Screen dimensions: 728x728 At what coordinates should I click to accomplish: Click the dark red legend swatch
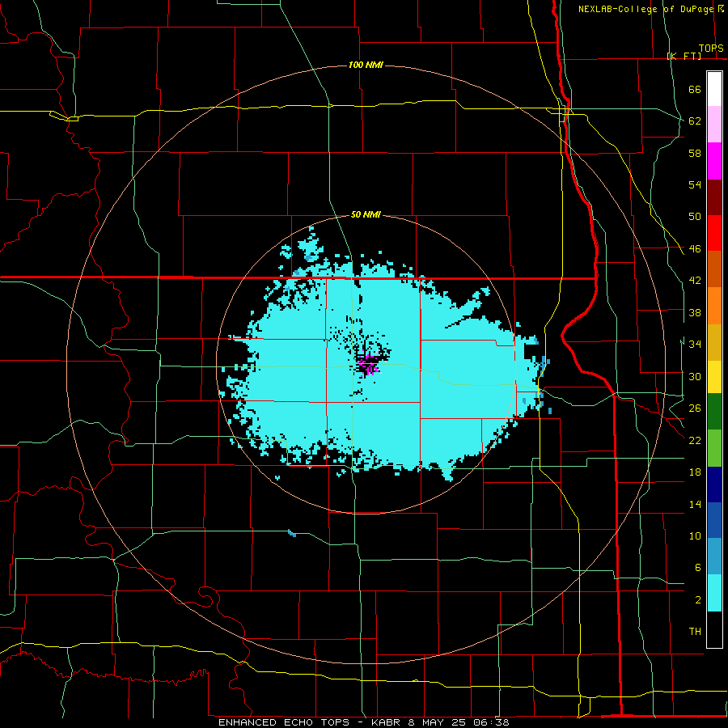(714, 197)
